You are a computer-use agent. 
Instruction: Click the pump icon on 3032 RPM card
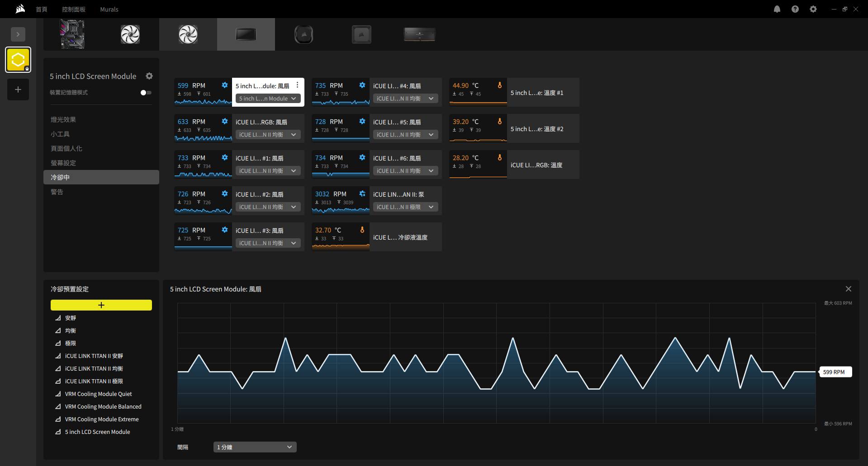click(x=362, y=193)
